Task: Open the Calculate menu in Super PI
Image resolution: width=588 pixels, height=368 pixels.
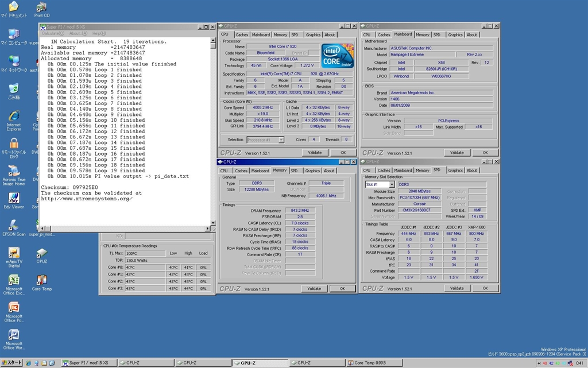Action: (x=53, y=33)
